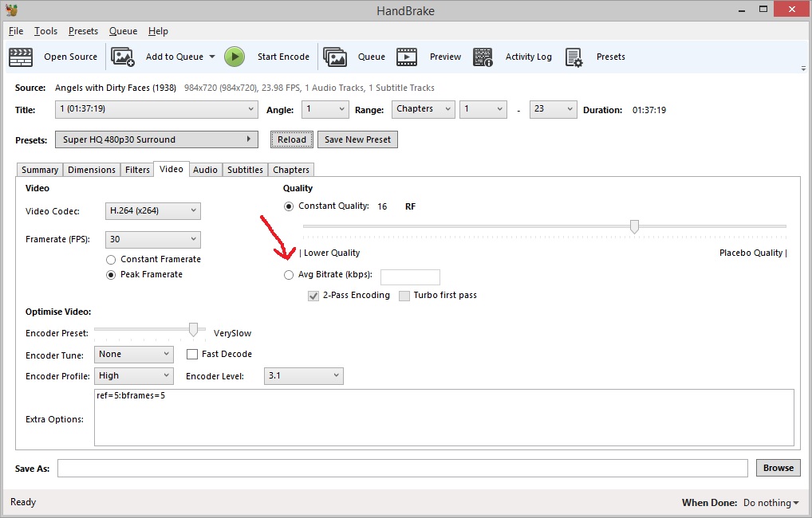Choose Constant Framerate option
Image resolution: width=812 pixels, height=518 pixels.
111,260
